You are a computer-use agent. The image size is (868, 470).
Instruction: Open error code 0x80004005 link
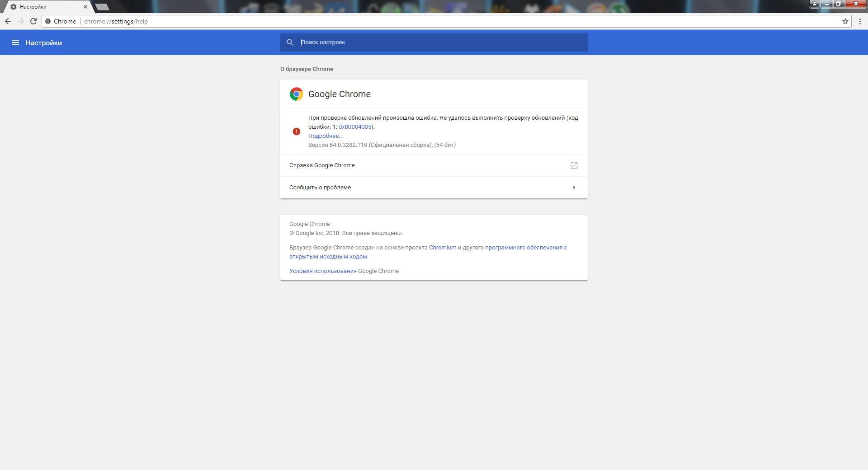(355, 127)
